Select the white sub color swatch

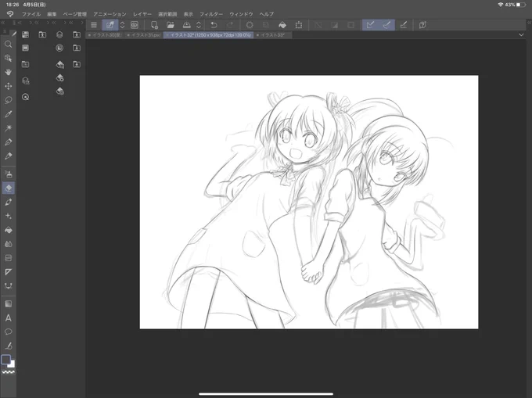click(x=13, y=364)
